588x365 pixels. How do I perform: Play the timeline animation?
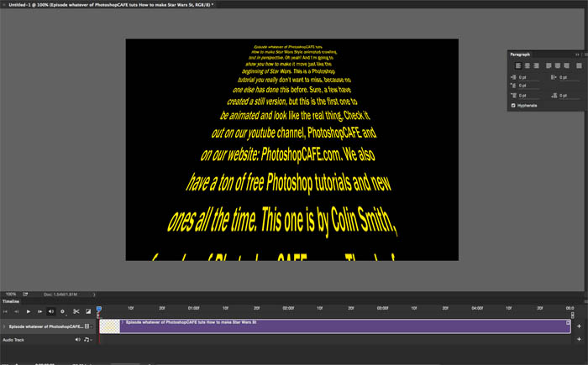coord(30,311)
